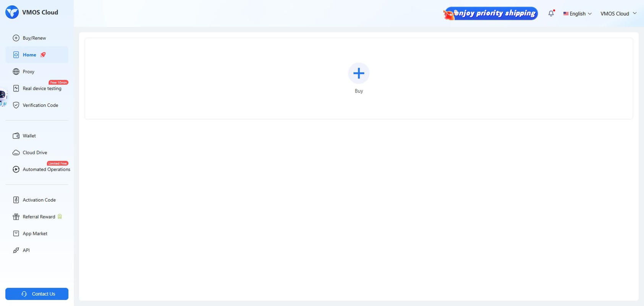The image size is (644, 306).
Task: Click the Referral Reward gift icon
Action: pos(16,217)
